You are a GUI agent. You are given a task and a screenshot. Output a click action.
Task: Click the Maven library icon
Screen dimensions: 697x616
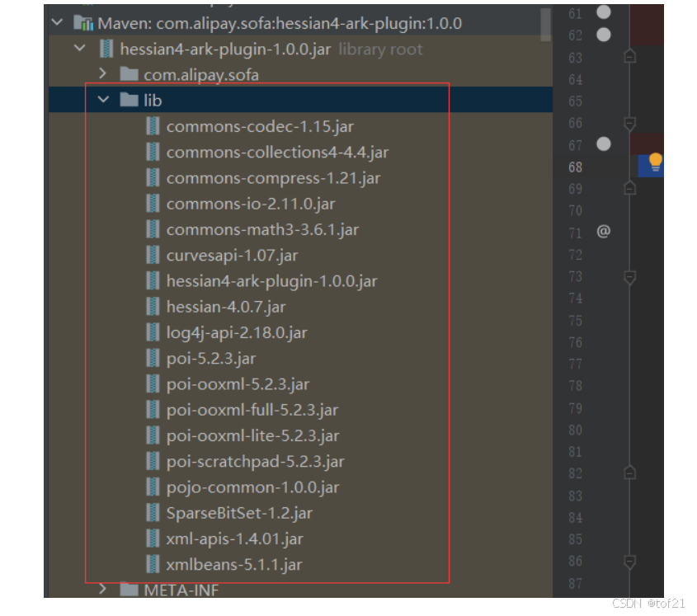[83, 22]
